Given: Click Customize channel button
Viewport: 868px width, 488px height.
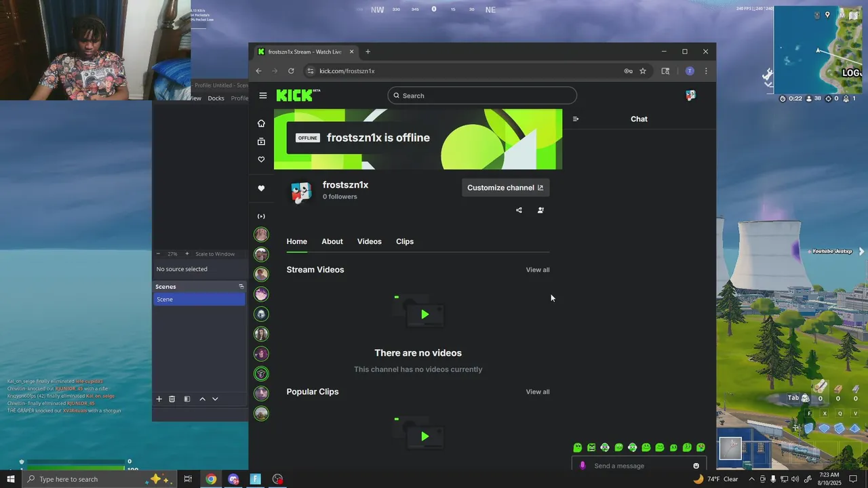Looking at the screenshot, I should pos(505,188).
